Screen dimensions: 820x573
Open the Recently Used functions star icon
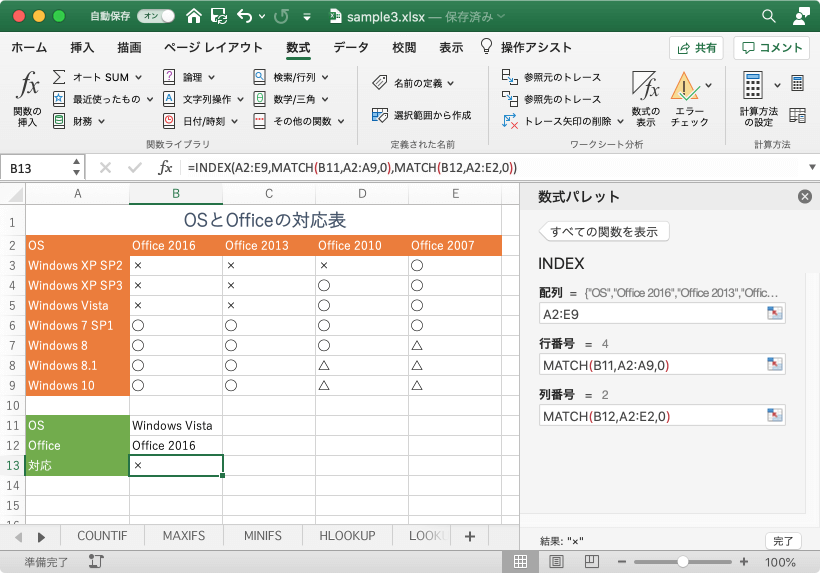click(59, 99)
